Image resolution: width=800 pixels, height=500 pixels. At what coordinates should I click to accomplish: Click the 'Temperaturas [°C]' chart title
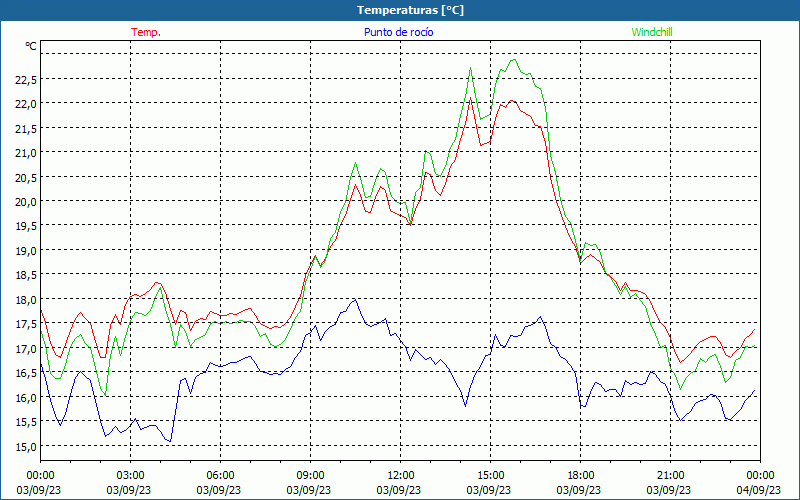point(410,10)
